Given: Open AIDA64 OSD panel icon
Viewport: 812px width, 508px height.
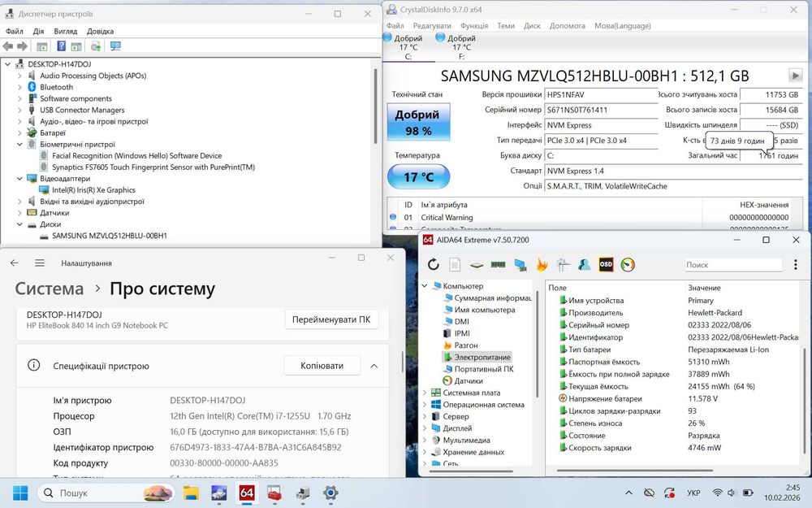Looking at the screenshot, I should pyautogui.click(x=606, y=264).
